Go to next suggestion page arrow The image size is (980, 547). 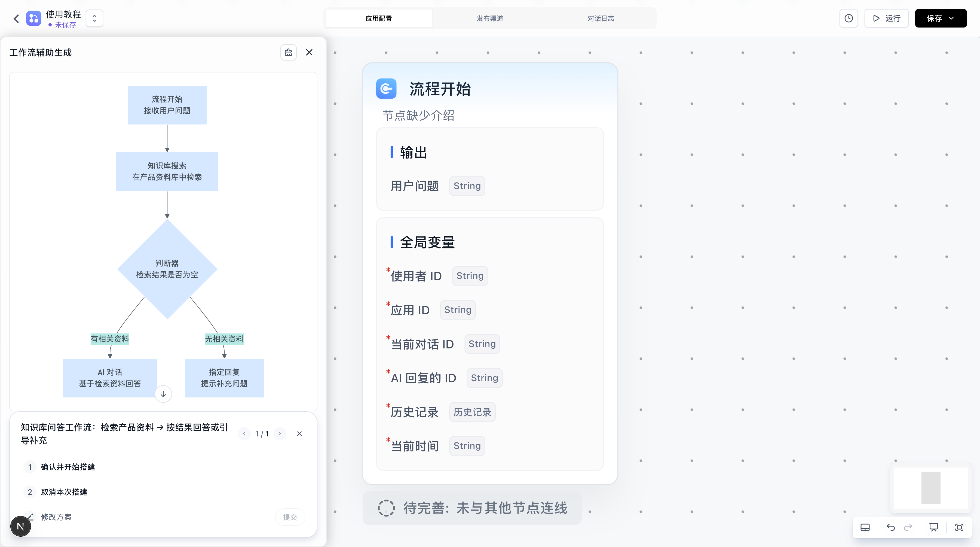tap(280, 434)
